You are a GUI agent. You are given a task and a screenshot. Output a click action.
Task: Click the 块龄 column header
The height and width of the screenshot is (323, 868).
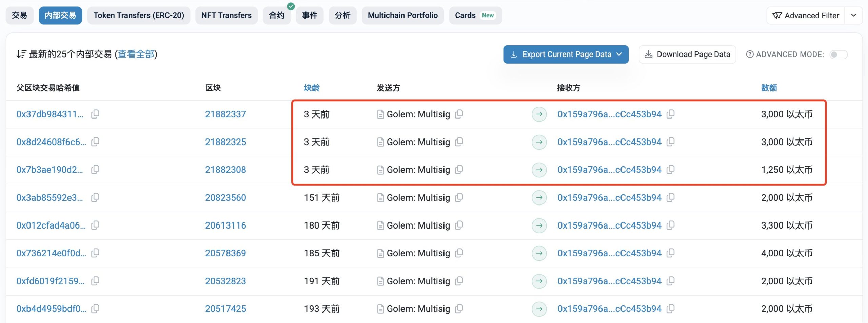point(312,88)
